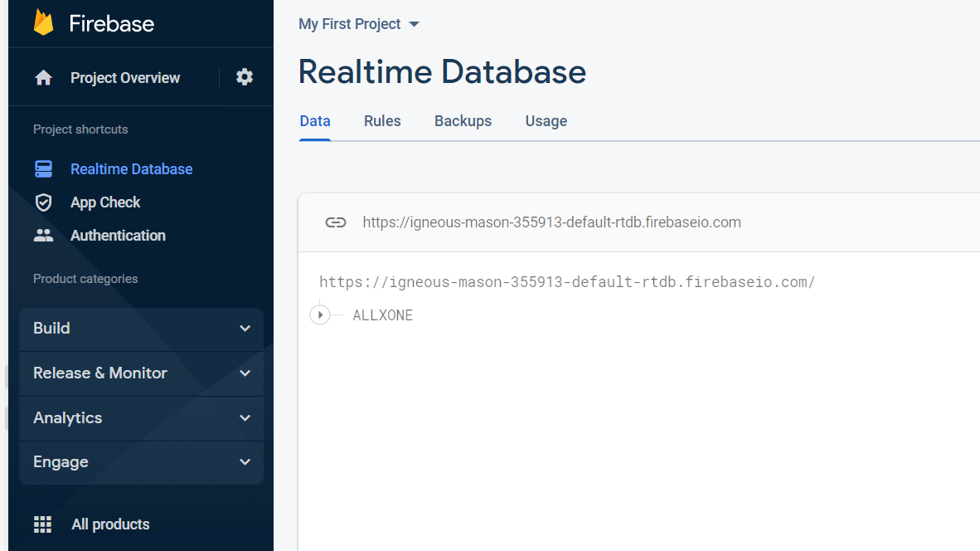The width and height of the screenshot is (980, 551).
Task: Open the Backups tab
Action: pos(463,121)
